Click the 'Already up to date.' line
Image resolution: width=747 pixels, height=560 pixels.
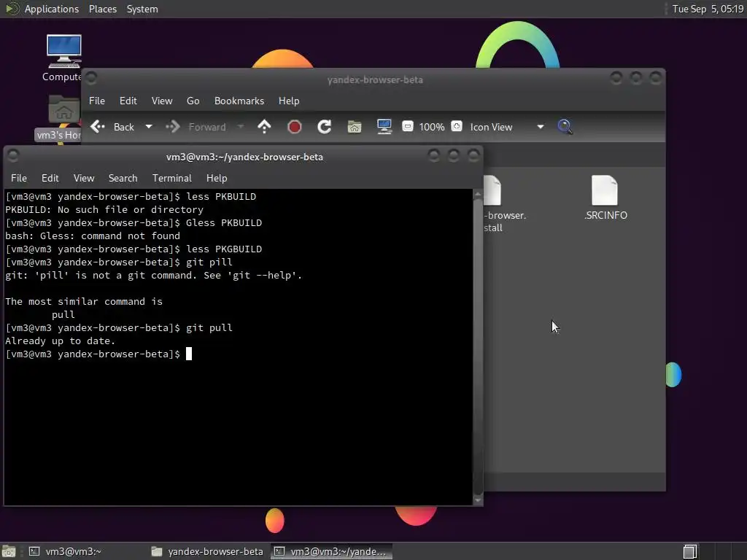(x=60, y=341)
